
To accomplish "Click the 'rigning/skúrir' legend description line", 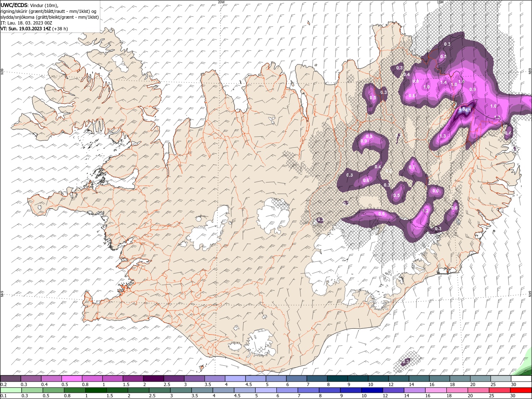I will pos(49,11).
